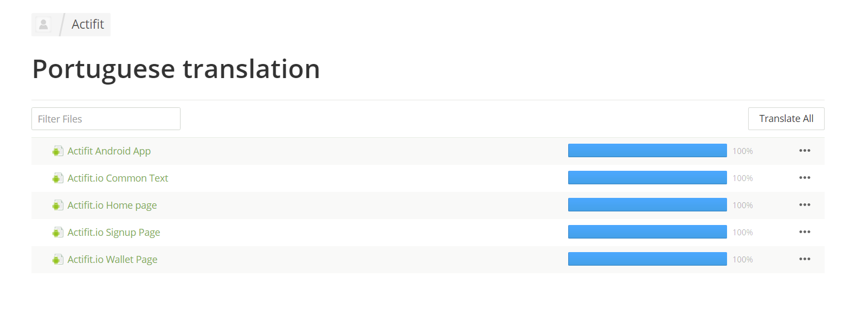
Task: Open the three-dot menu for Actifit Android App
Action: (x=805, y=151)
